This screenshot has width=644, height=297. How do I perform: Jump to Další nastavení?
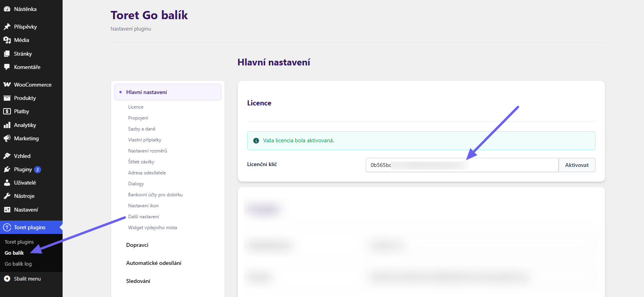point(144,217)
